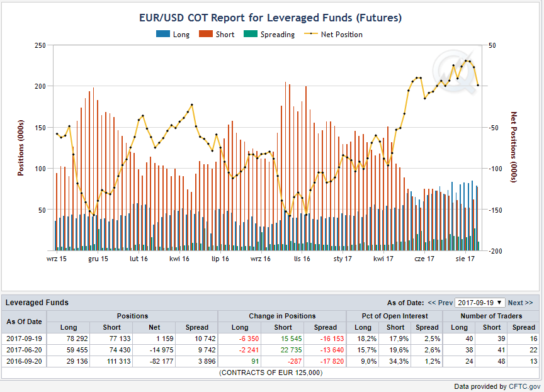The width and height of the screenshot is (544, 392).
Task: Go to the previous report via << Prev
Action: click(x=440, y=303)
